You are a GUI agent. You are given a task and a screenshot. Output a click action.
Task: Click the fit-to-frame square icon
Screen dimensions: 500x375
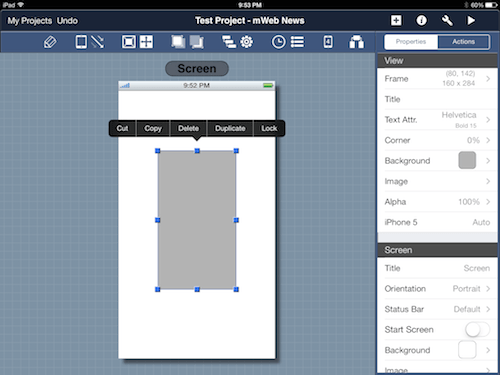pyautogui.click(x=129, y=42)
